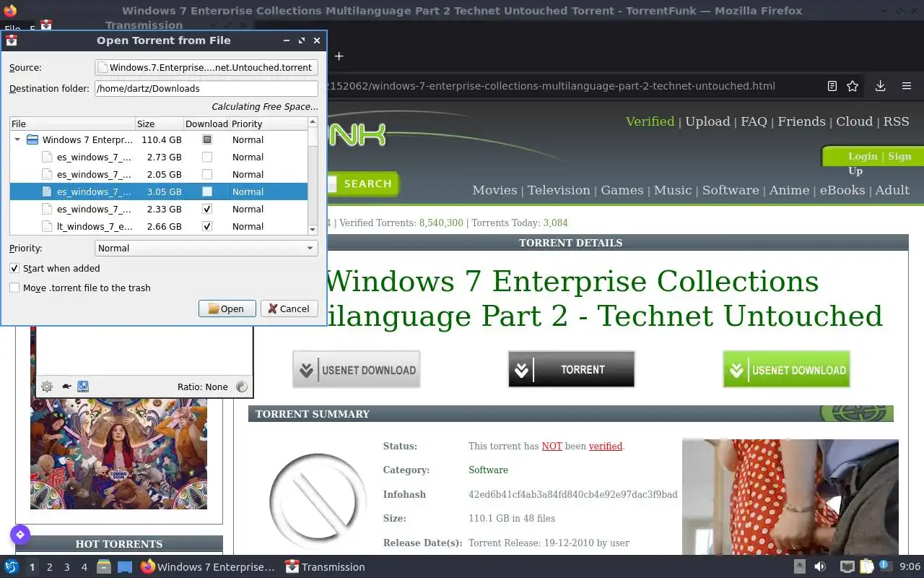This screenshot has height=578, width=924.
Task: Open the Firefox downloads panel
Action: 881,86
